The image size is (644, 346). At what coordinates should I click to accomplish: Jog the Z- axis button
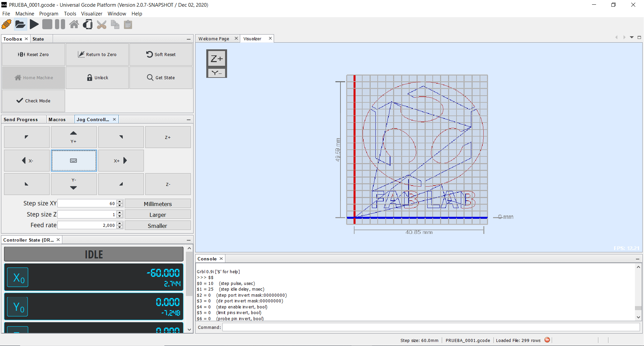click(x=168, y=184)
